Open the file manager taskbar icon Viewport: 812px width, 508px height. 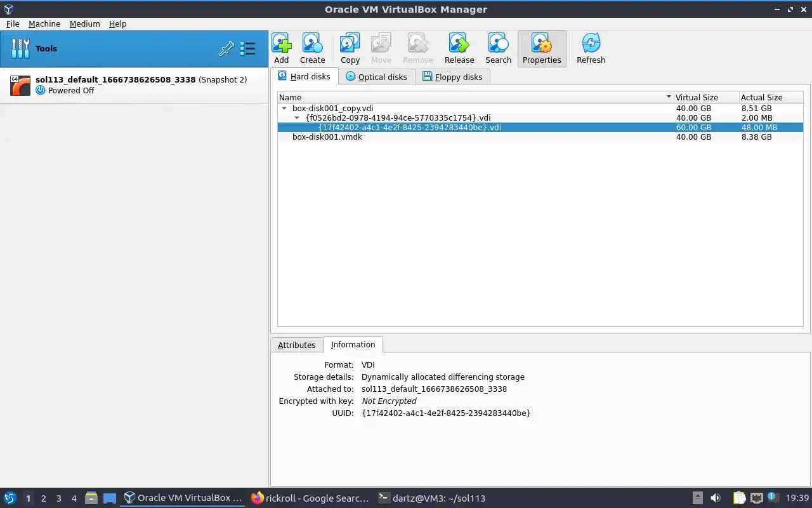[91, 498]
